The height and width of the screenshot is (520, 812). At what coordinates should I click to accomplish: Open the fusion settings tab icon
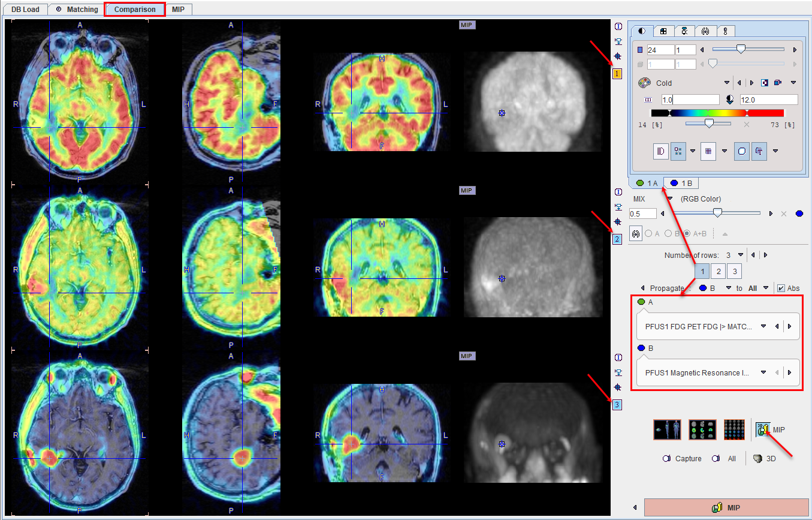point(705,31)
